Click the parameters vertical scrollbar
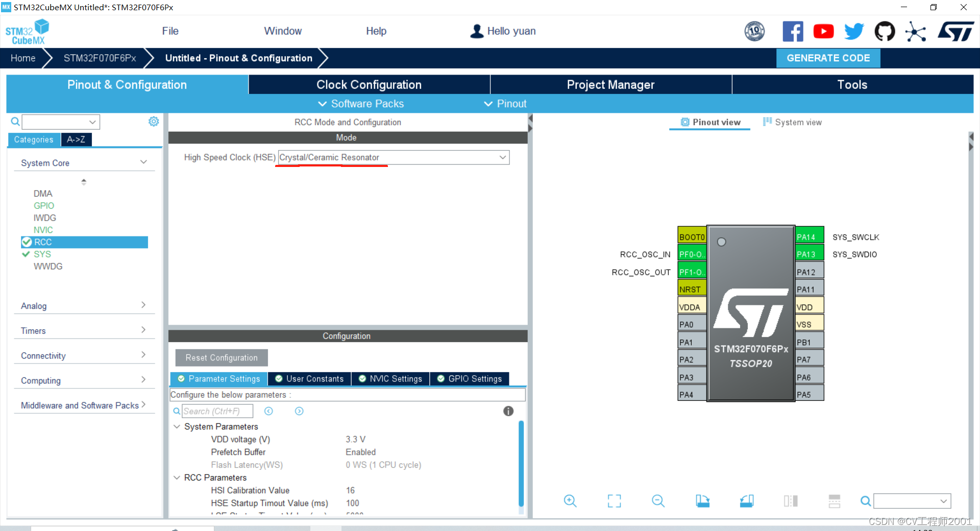Viewport: 980px width, 531px height. pyautogui.click(x=521, y=464)
